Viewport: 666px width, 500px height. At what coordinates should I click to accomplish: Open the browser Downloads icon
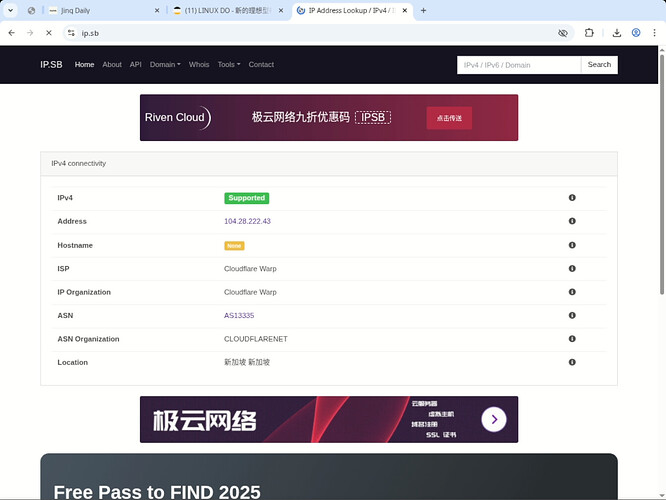pos(617,33)
